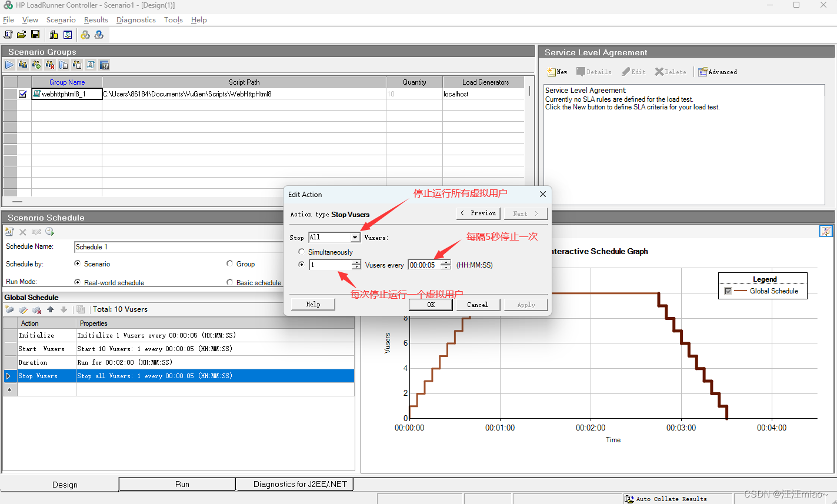Save the scenario using the floppy disk icon

pos(35,35)
